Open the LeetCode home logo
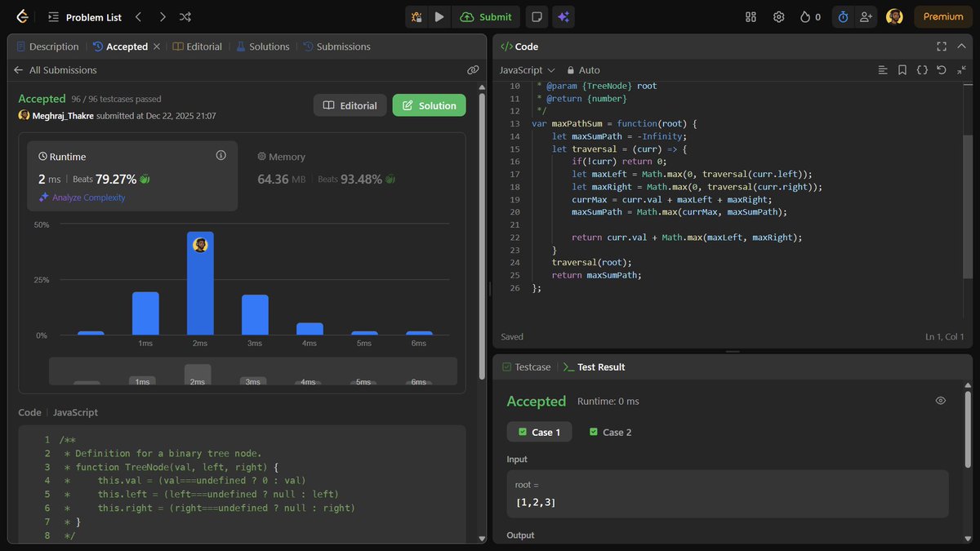 click(x=21, y=16)
